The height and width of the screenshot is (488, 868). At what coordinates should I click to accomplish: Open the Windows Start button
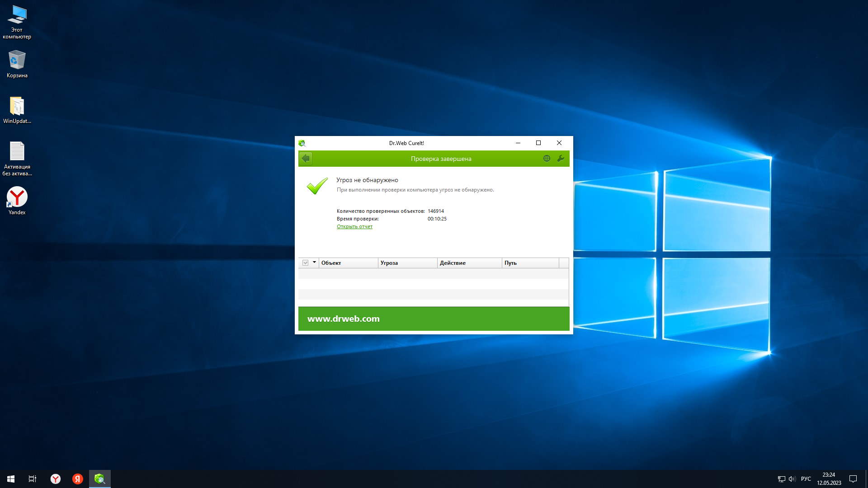point(11,479)
